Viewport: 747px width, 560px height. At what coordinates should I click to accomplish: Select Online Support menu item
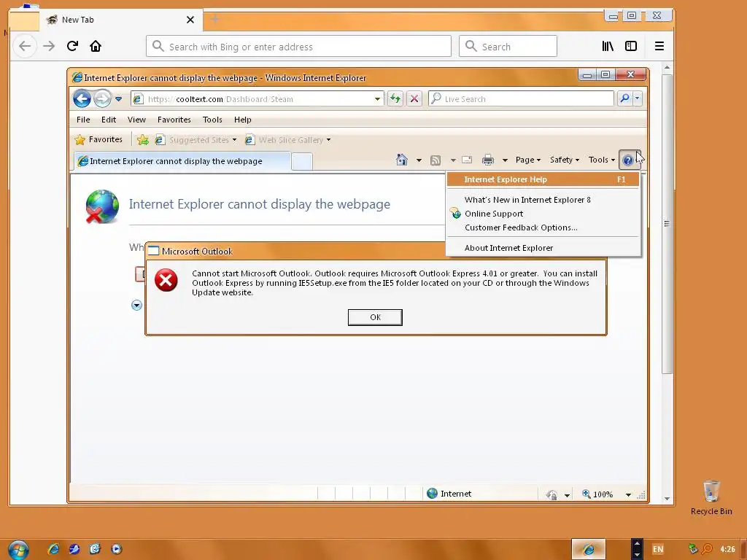pos(543,214)
